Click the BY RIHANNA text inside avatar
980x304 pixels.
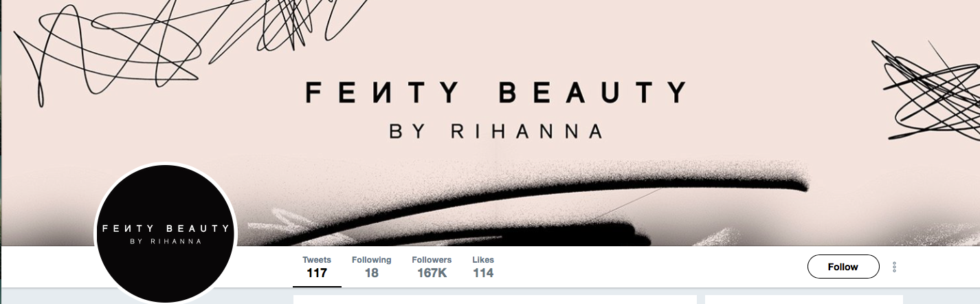pos(166,241)
